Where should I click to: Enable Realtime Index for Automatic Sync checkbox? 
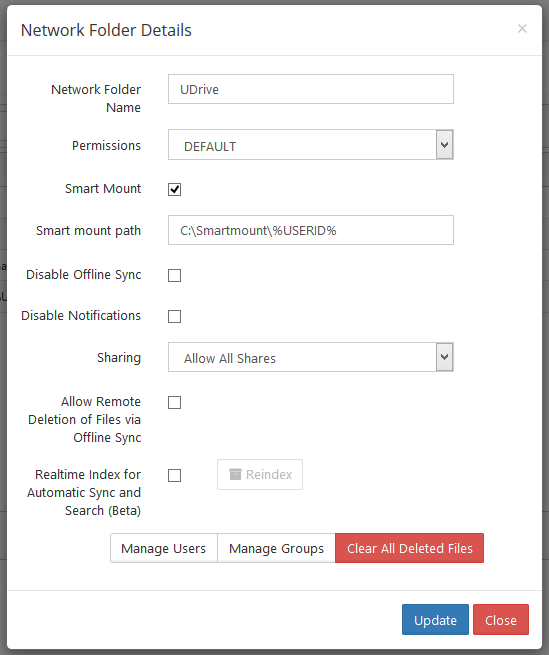click(174, 475)
